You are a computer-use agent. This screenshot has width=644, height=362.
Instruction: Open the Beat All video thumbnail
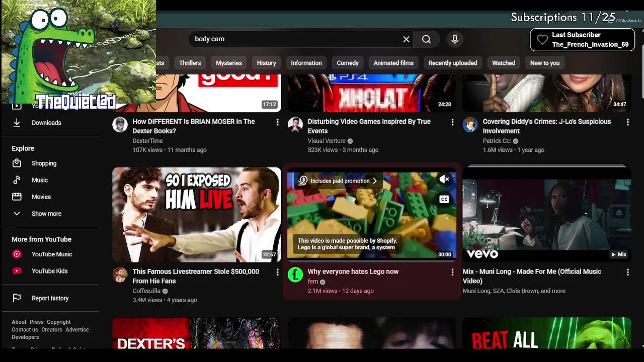tap(547, 333)
